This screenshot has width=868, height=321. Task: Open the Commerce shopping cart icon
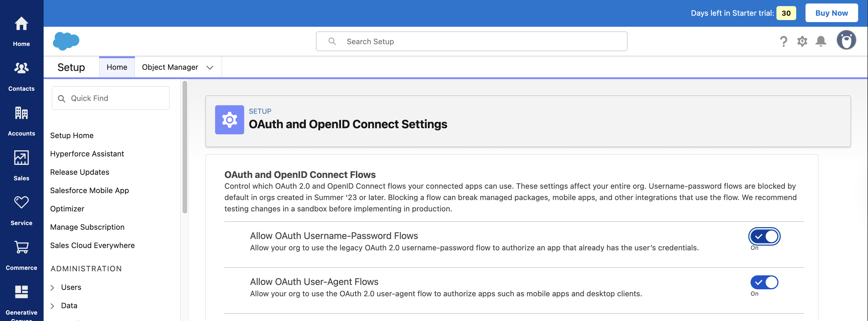(21, 247)
